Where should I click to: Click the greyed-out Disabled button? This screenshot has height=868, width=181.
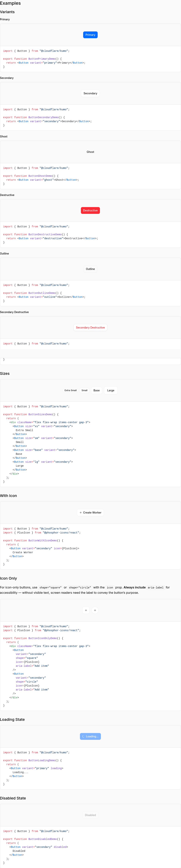tap(90, 815)
